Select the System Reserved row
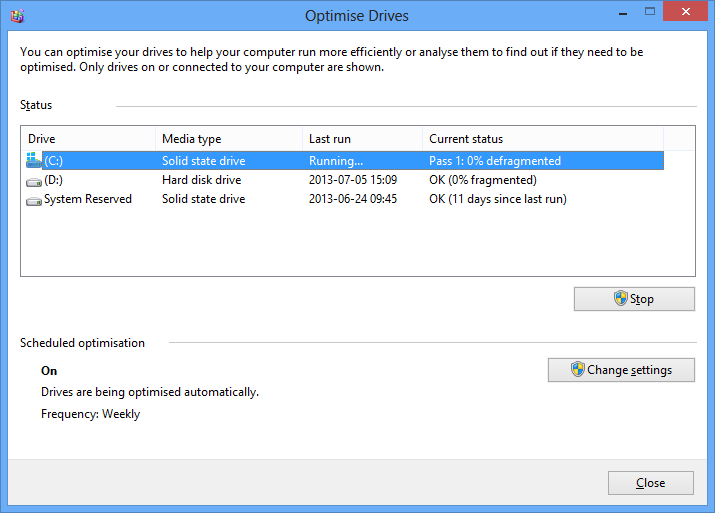Viewport: 715px width, 513px height. coord(344,199)
